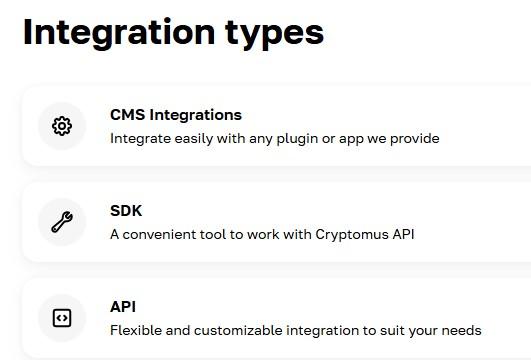Click the round background behind the gear icon

point(62,126)
